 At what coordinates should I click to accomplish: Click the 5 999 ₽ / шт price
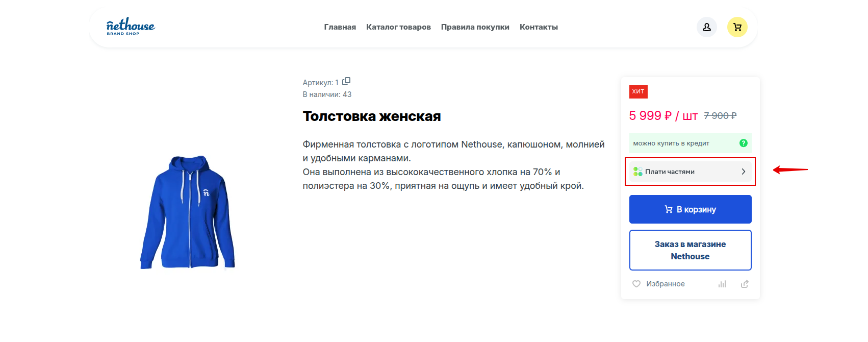[x=663, y=116]
